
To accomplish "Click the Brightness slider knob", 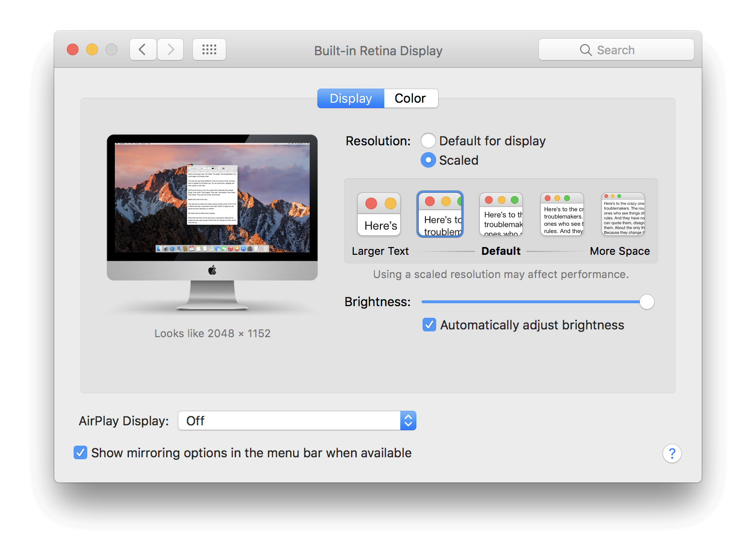I will (646, 302).
